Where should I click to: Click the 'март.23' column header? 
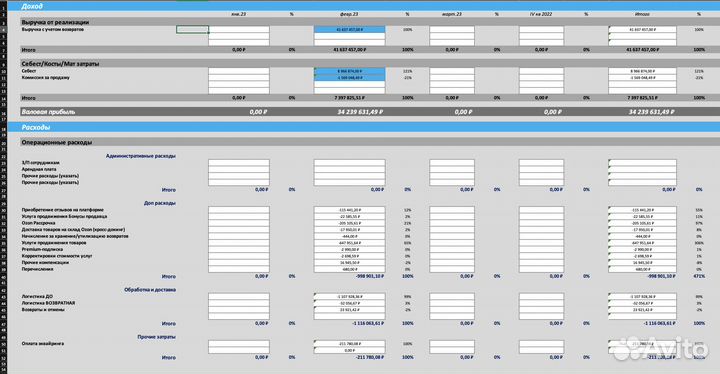coord(452,14)
